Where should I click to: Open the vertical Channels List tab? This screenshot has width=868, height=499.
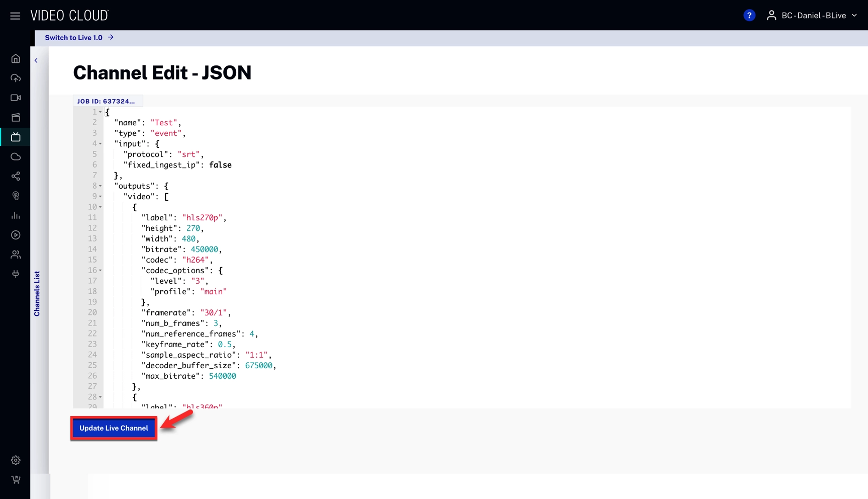37,294
